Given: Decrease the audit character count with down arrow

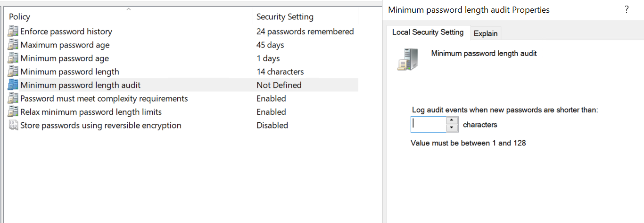Looking at the screenshot, I should pyautogui.click(x=452, y=128).
